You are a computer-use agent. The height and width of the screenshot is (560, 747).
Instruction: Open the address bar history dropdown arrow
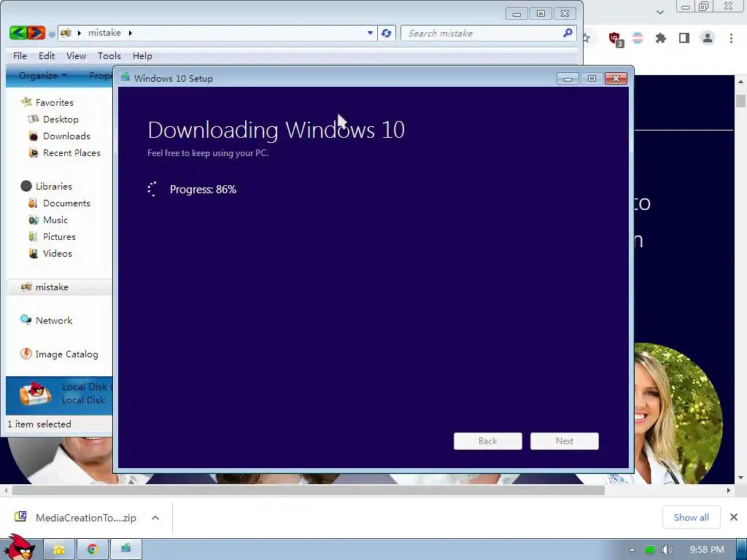click(x=370, y=33)
